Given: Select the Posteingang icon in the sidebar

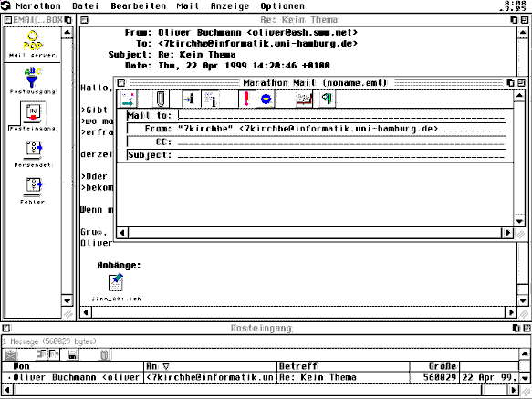Looking at the screenshot, I should (33, 117).
